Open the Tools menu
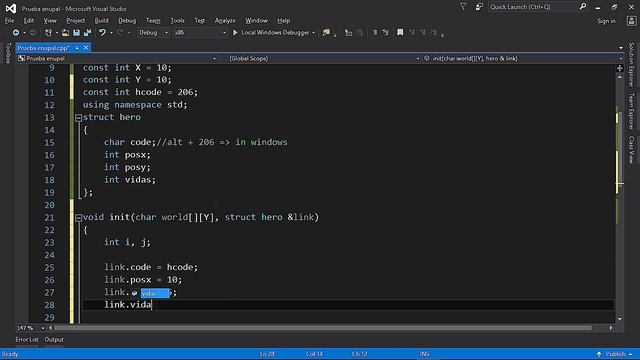The height and width of the screenshot is (360, 640). pos(177,20)
